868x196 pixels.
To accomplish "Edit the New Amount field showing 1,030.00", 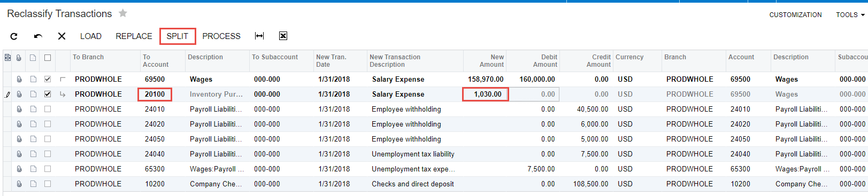I will 485,95.
